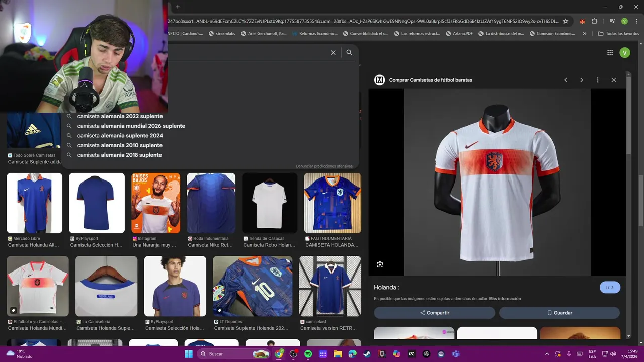Open ChatGPT from the taskbar
This screenshot has height=362, width=644.
tap(426, 354)
